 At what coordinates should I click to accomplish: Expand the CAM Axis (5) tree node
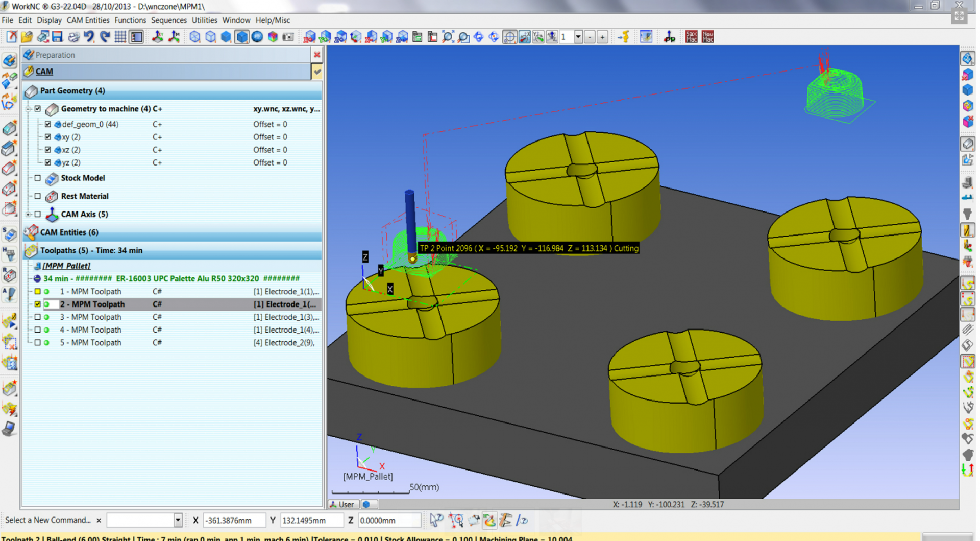pyautogui.click(x=29, y=215)
